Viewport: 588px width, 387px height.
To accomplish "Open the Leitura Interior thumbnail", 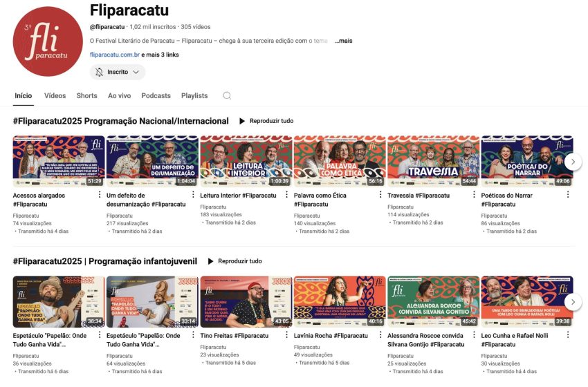I will tap(246, 161).
